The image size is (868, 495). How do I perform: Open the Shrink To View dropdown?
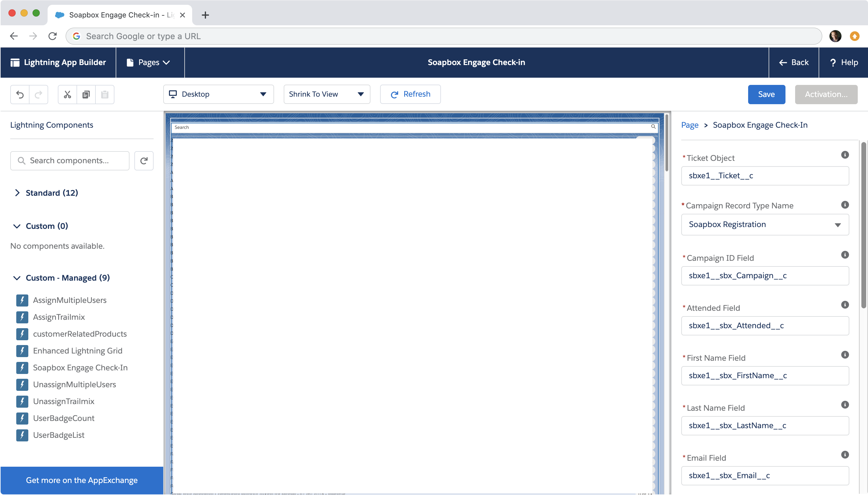pos(327,94)
